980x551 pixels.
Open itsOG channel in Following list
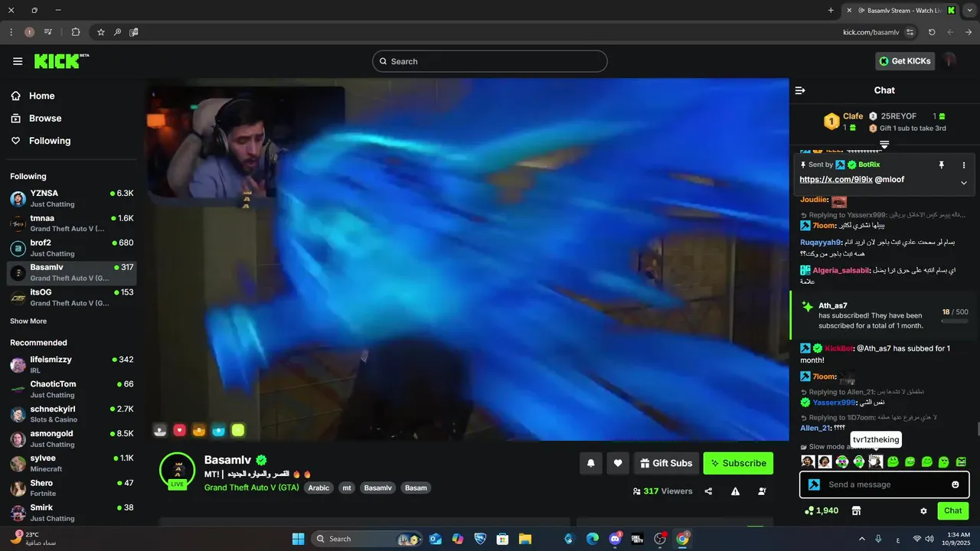pyautogui.click(x=72, y=298)
